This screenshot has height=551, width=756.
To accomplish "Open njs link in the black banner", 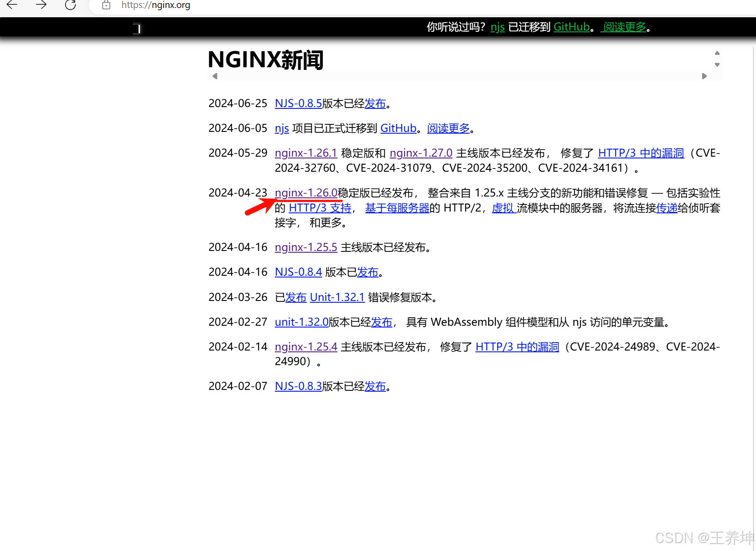I will tap(498, 27).
